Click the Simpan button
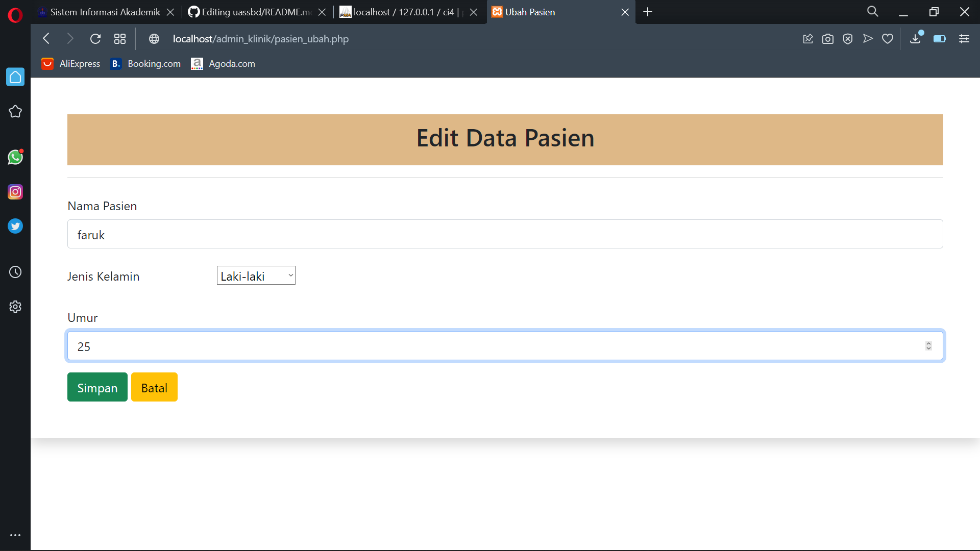Viewport: 980px width, 551px height. (97, 387)
